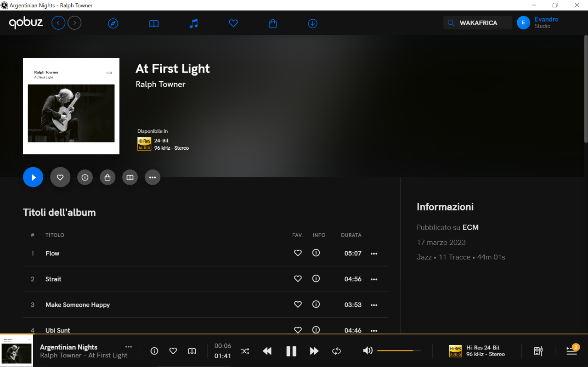The width and height of the screenshot is (588, 367).
Task: Open the Offline downloads icon
Action: click(313, 23)
